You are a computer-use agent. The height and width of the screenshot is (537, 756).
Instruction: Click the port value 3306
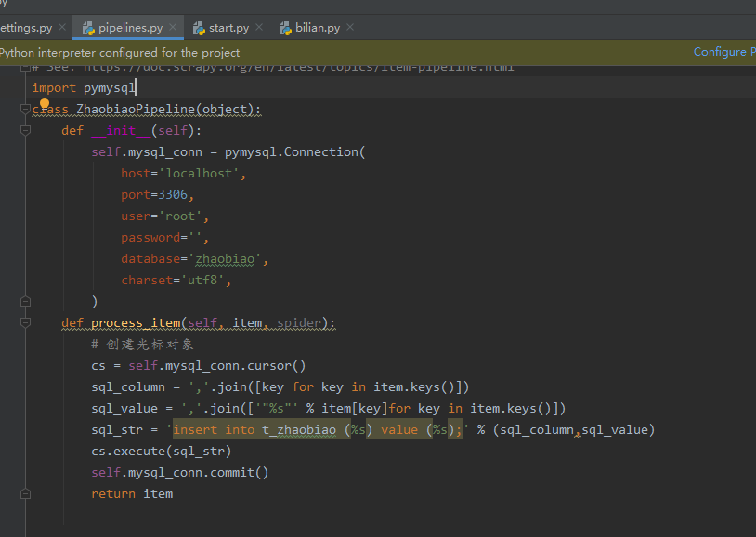[173, 194]
